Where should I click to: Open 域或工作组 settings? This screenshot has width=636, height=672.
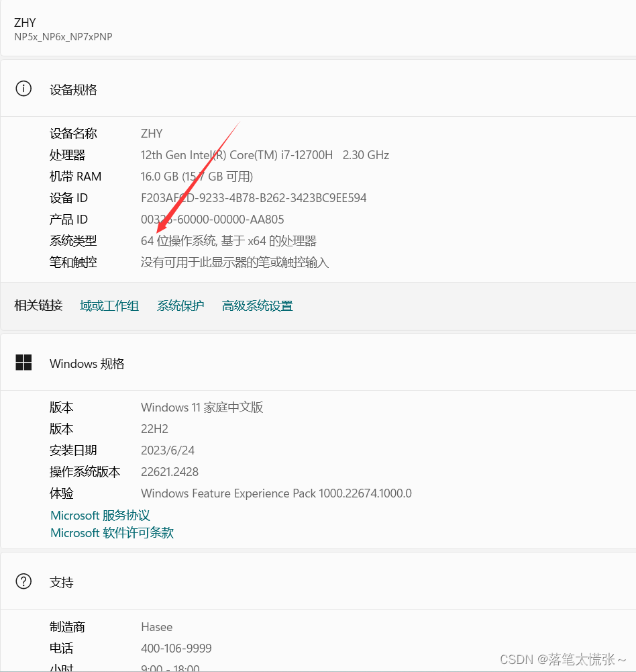(109, 305)
